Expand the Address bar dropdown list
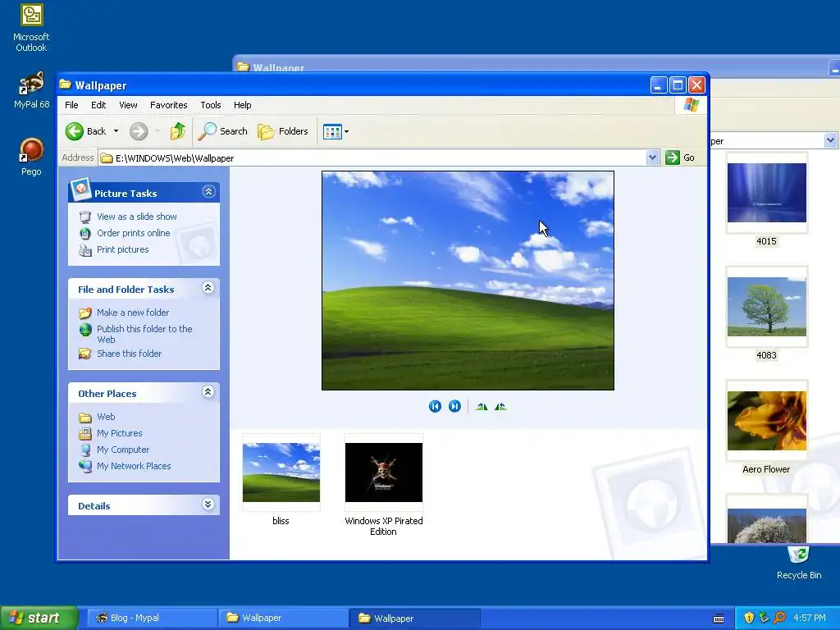Image resolution: width=840 pixels, height=630 pixels. (652, 157)
